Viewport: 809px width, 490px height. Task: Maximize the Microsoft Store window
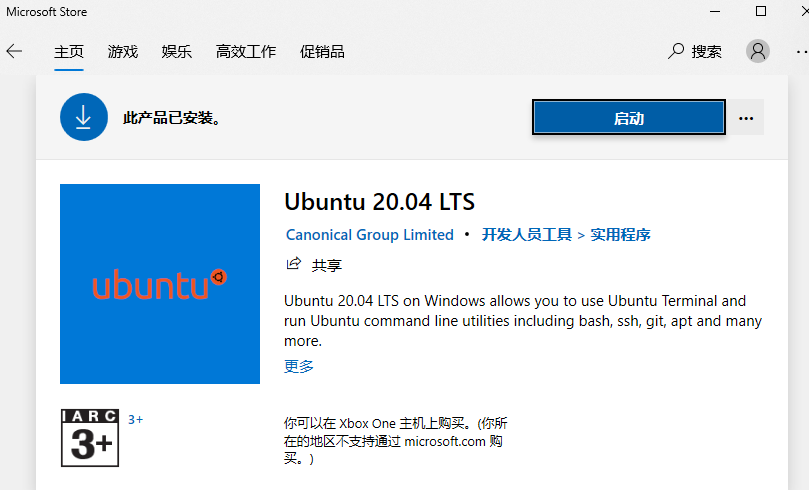[761, 11]
